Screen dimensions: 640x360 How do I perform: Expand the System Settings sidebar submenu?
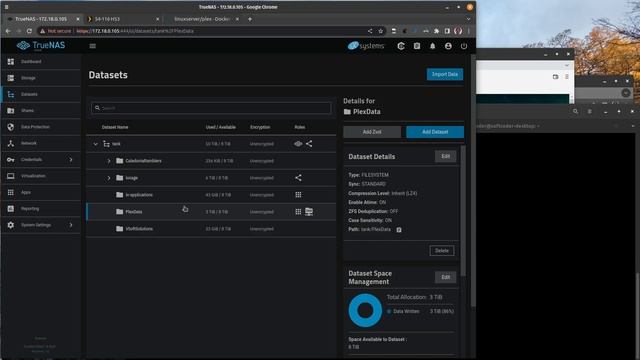(x=71, y=225)
